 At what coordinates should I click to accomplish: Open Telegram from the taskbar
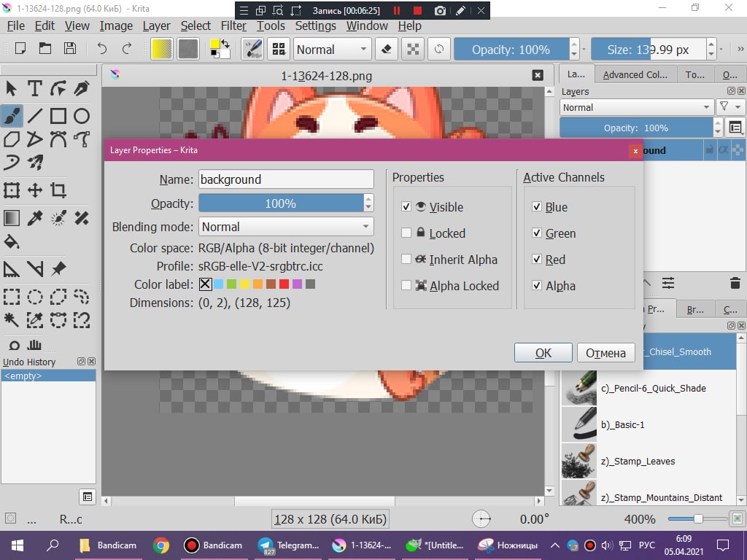(x=289, y=545)
